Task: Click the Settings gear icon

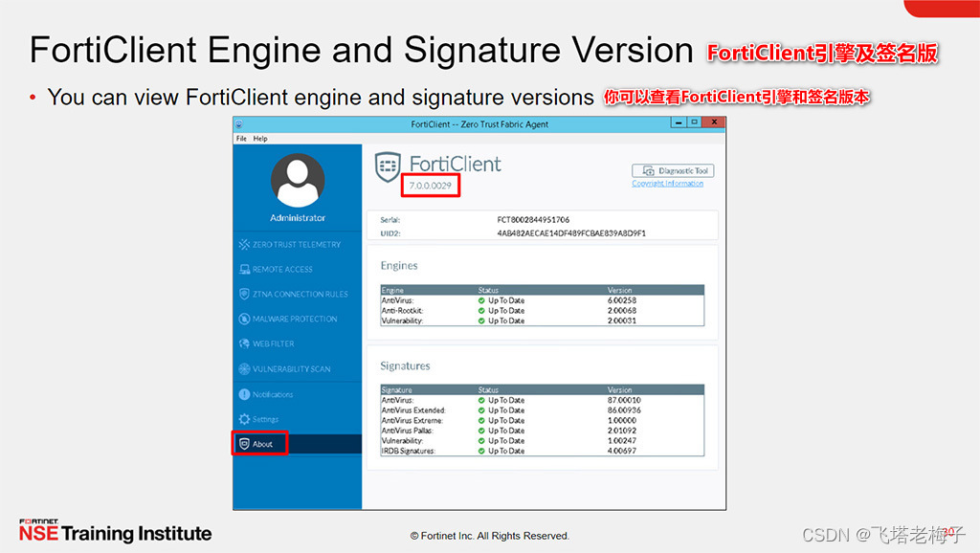Action: [x=244, y=419]
